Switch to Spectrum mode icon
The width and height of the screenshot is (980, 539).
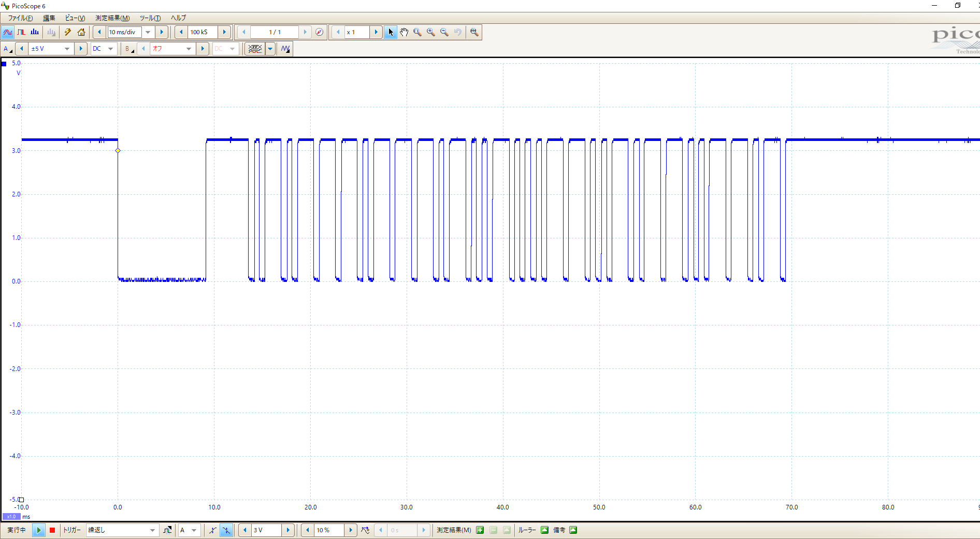pyautogui.click(x=35, y=32)
